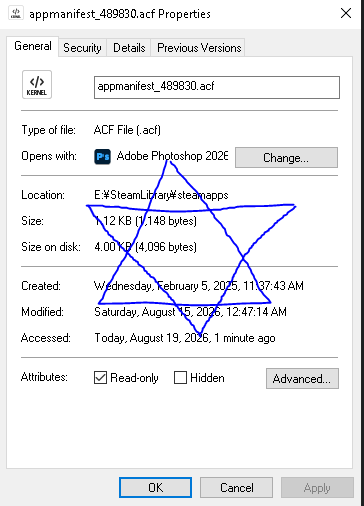Click the Created: label
The width and height of the screenshot is (364, 506).
(x=41, y=286)
